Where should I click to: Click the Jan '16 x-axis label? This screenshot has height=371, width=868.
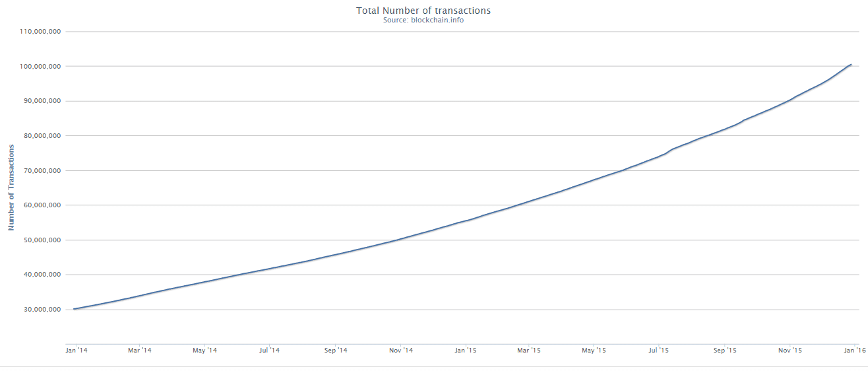[x=855, y=350]
